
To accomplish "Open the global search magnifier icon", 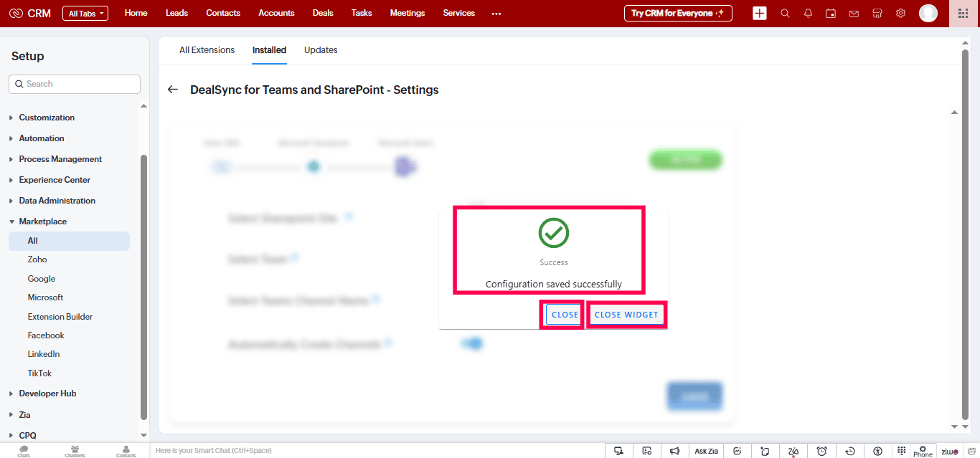I will [x=785, y=13].
